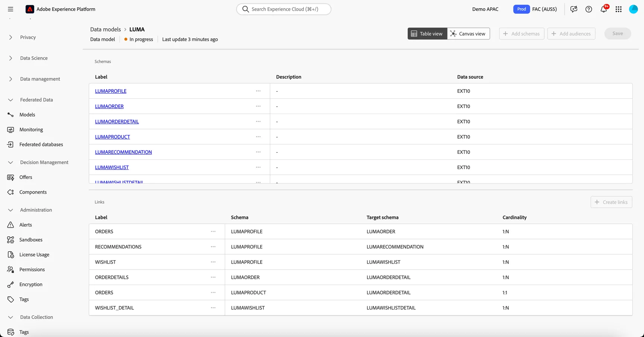Open the notifications bell
The image size is (644, 337).
(x=604, y=9)
